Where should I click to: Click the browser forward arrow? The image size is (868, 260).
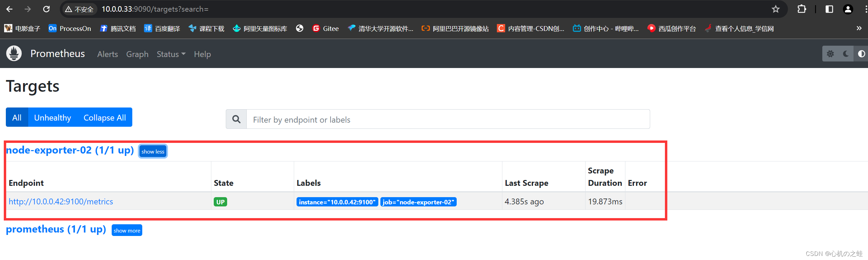(28, 9)
